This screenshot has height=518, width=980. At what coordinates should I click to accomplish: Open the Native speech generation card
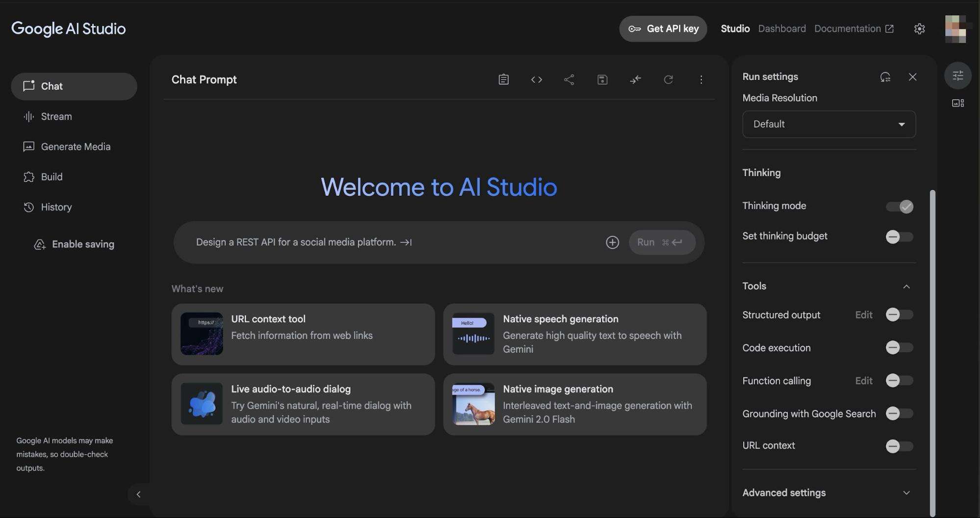tap(575, 334)
